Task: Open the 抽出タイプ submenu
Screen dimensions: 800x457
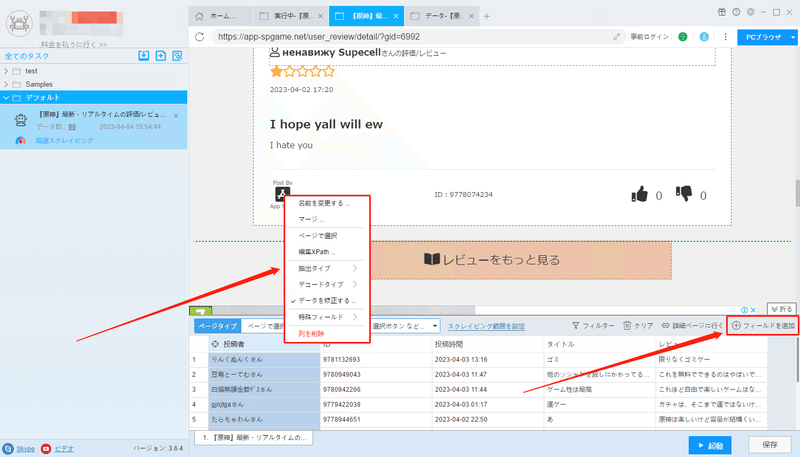Action: (327, 268)
